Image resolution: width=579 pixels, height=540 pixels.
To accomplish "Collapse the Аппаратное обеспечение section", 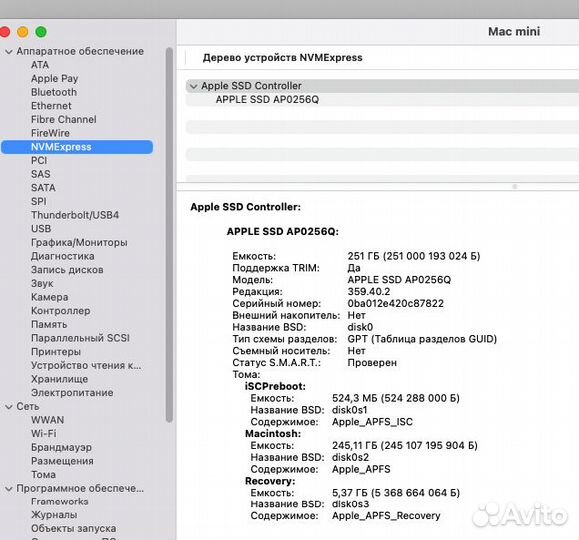I will (9, 52).
